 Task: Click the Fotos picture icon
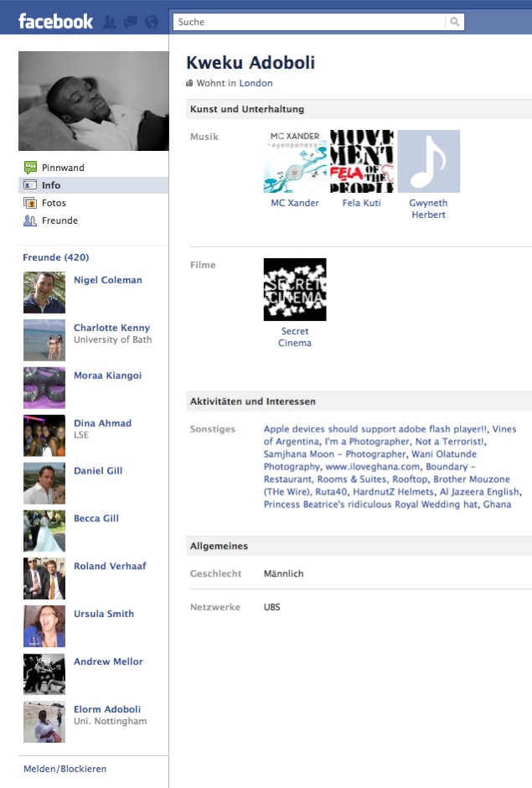pyautogui.click(x=30, y=203)
